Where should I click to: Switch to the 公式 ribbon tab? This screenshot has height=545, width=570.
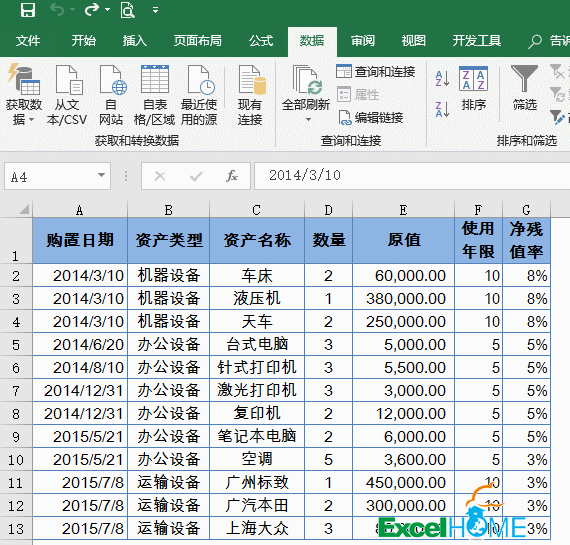click(x=261, y=40)
